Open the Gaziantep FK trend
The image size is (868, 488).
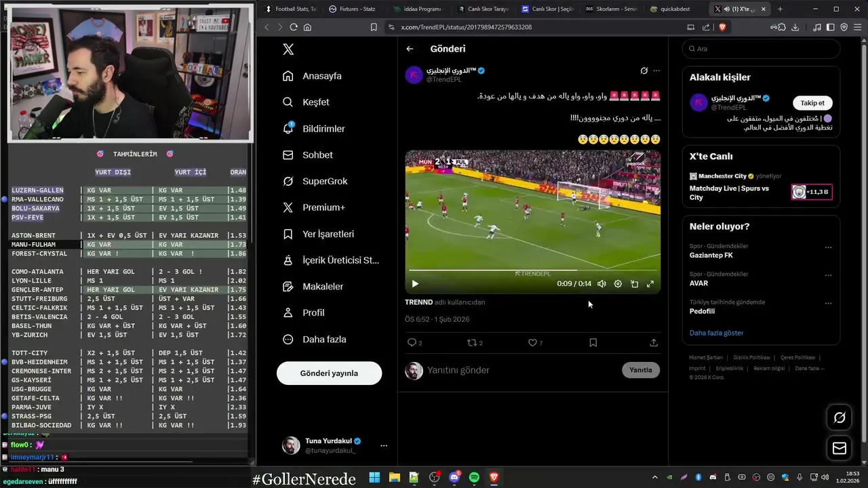tap(711, 256)
